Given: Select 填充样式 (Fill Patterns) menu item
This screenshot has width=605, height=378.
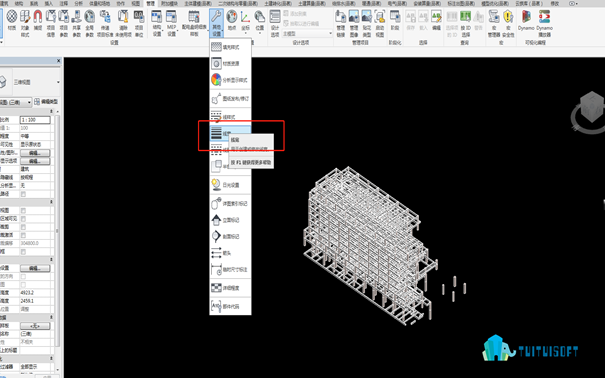Looking at the screenshot, I should tap(230, 47).
